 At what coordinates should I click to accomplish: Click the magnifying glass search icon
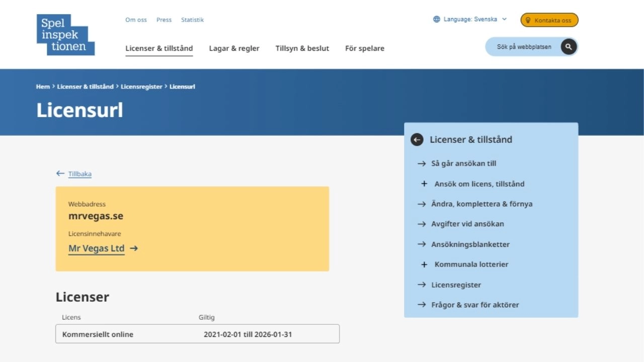[569, 47]
